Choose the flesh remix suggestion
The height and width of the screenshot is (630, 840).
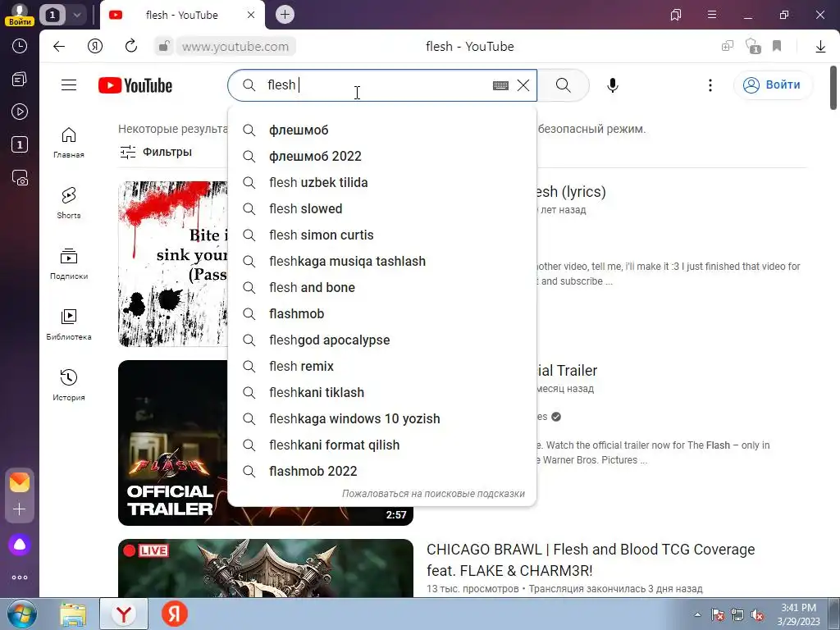[382, 367]
